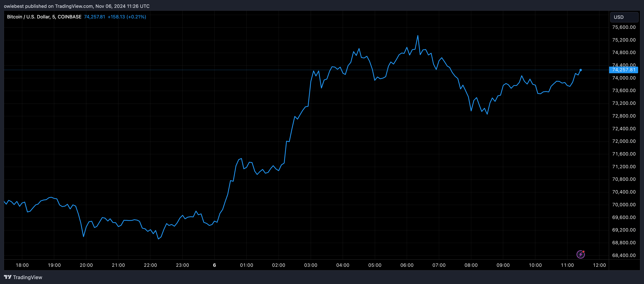Click the time axis scale strip
Screen dimensions: 644x284
pos(300,265)
